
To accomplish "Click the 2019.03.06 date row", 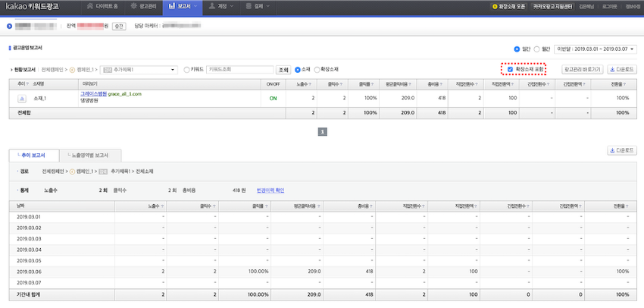I will click(x=323, y=272).
